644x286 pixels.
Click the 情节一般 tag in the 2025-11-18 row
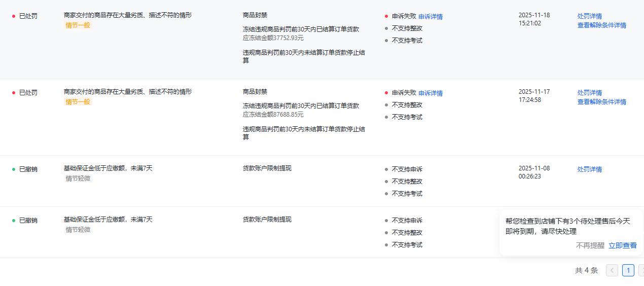coord(78,25)
